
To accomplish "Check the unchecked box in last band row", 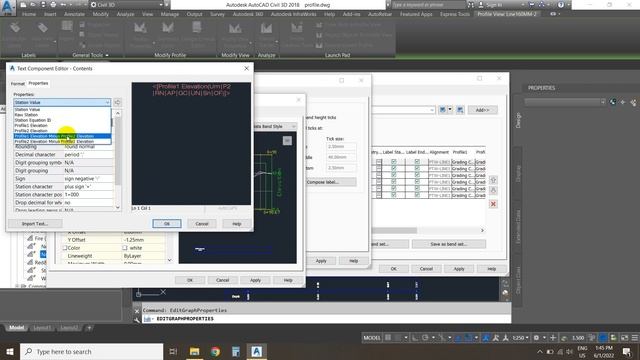I will pos(379,195).
